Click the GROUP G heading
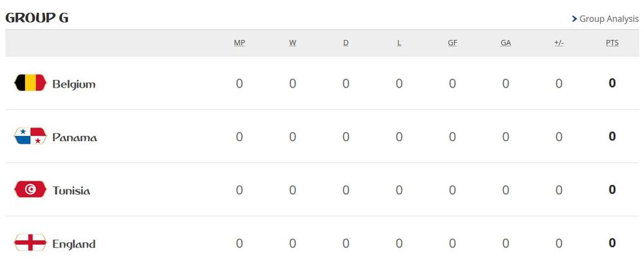Screen dimensions: 644x268 click(37, 18)
